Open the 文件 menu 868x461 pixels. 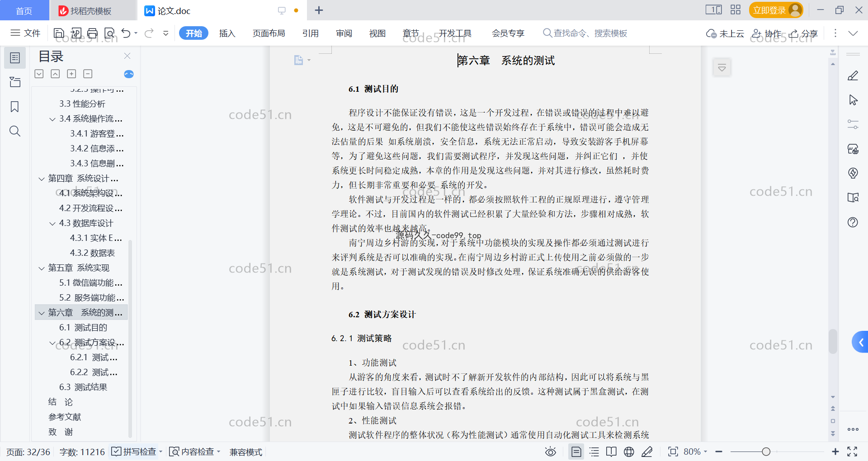[26, 33]
